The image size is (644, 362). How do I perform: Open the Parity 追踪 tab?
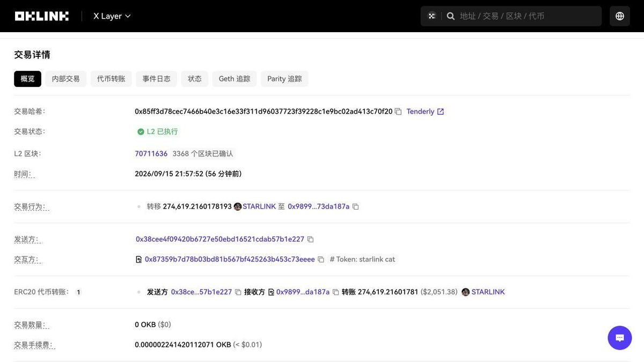284,79
